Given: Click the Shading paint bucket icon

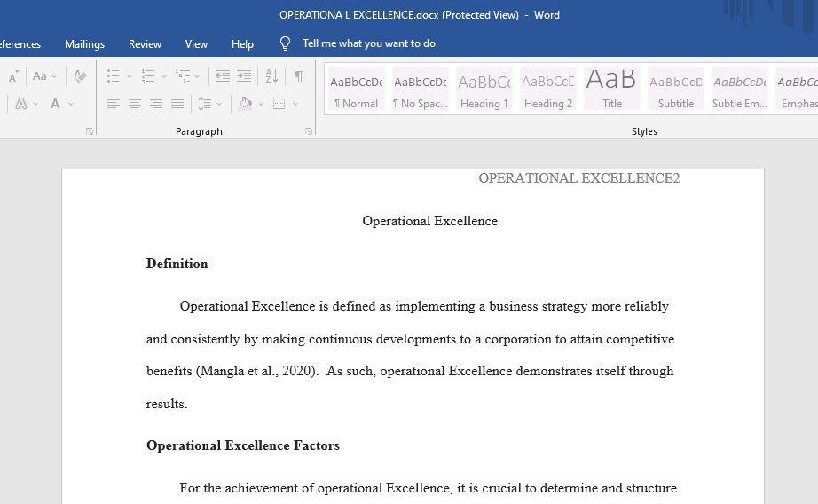Looking at the screenshot, I should (245, 104).
